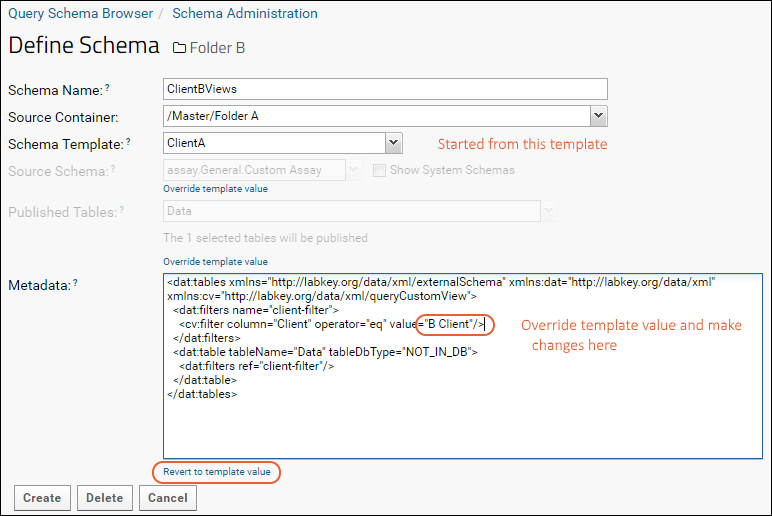Viewport: 772px width, 516px height.
Task: Open Schema Administration breadcrumb link
Action: pyautogui.click(x=245, y=13)
